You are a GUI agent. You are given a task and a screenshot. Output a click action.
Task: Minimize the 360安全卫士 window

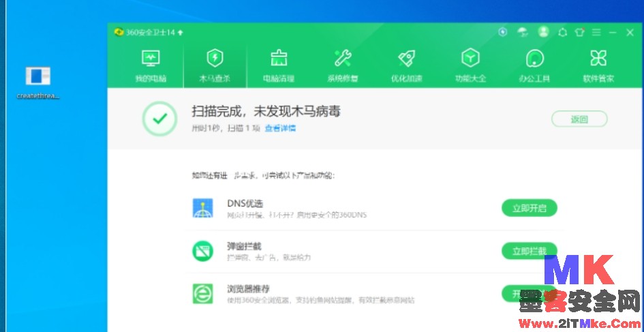coord(613,33)
